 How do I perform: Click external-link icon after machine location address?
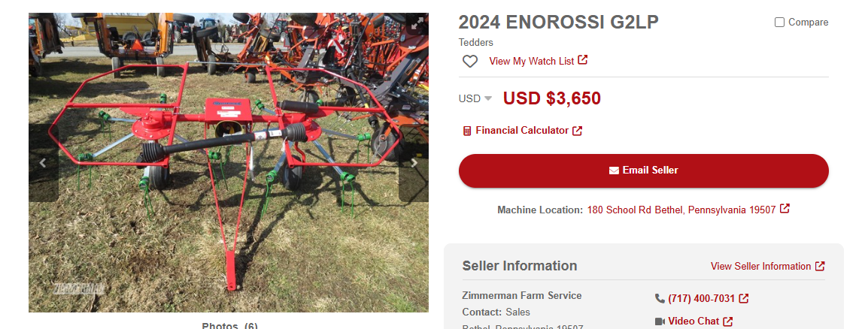[x=785, y=209]
